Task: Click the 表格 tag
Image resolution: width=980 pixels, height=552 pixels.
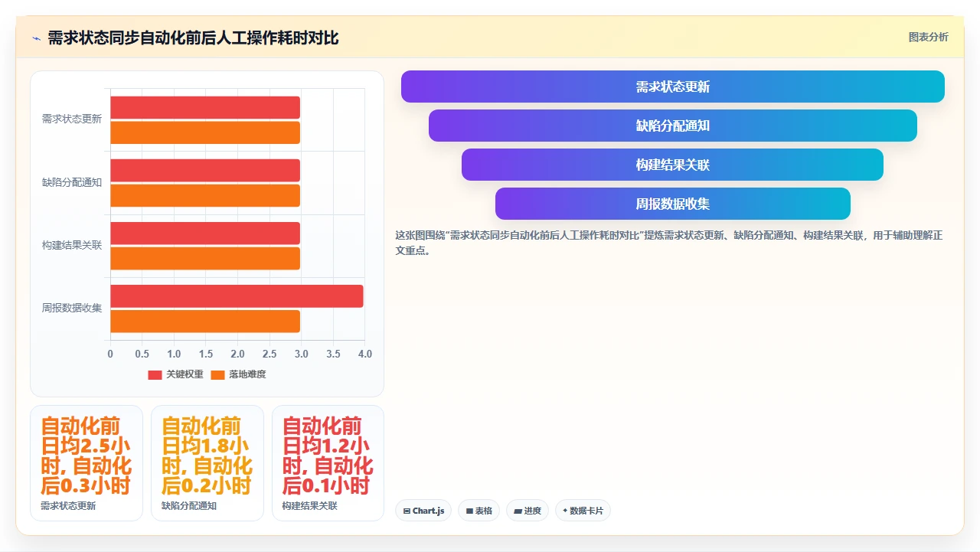Action: pos(479,511)
